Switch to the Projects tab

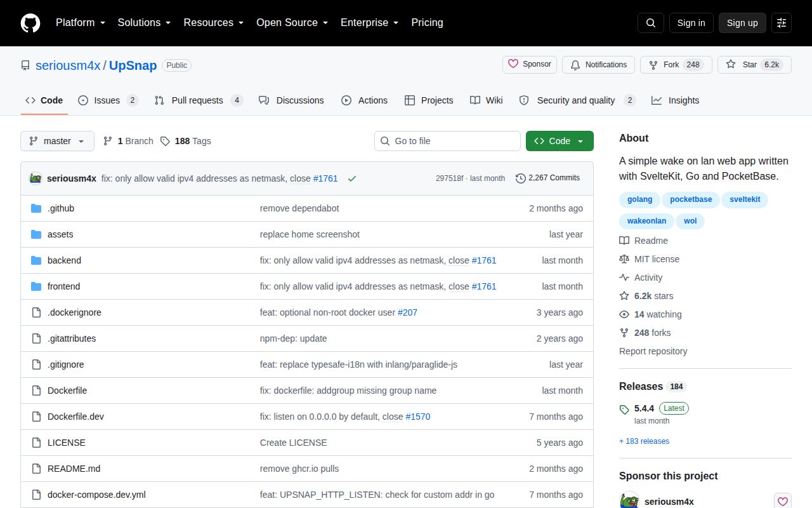tap(429, 100)
